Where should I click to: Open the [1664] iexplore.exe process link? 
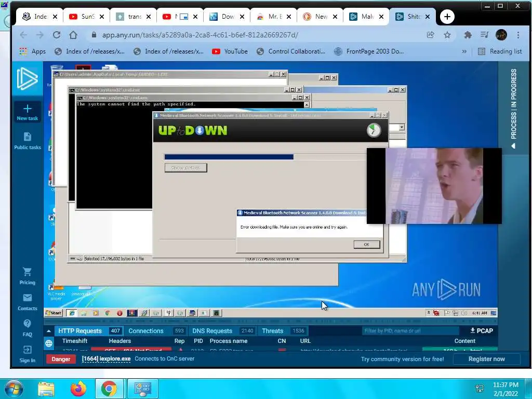point(106,359)
